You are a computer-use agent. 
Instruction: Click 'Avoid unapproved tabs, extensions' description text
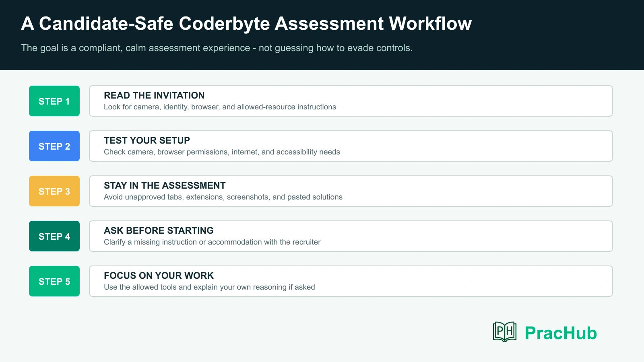point(223,197)
